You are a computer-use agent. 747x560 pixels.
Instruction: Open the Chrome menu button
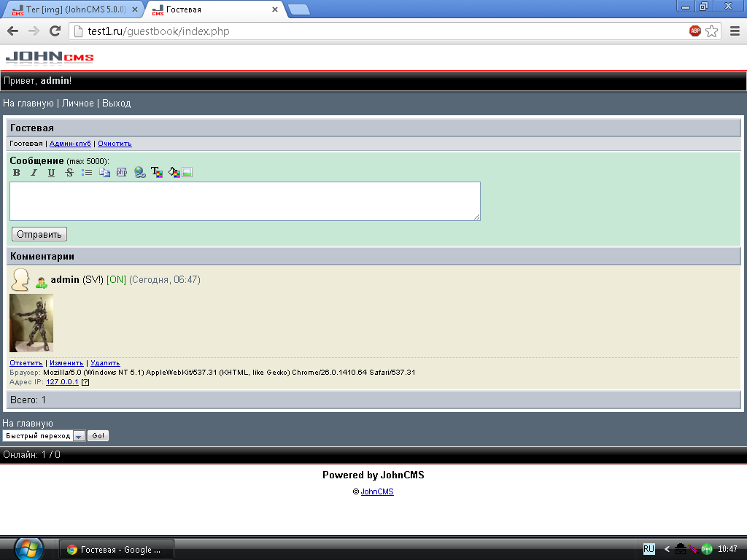(x=735, y=31)
